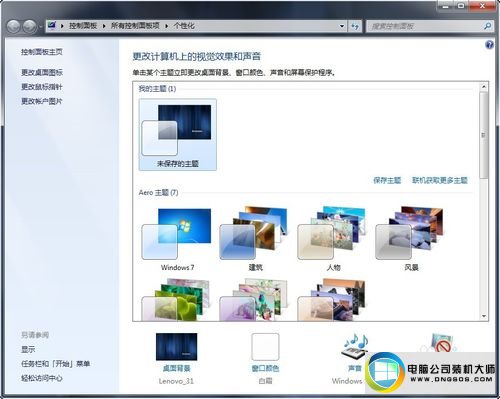Expand arrow after 所有控制面板项 breadcrumb

166,26
